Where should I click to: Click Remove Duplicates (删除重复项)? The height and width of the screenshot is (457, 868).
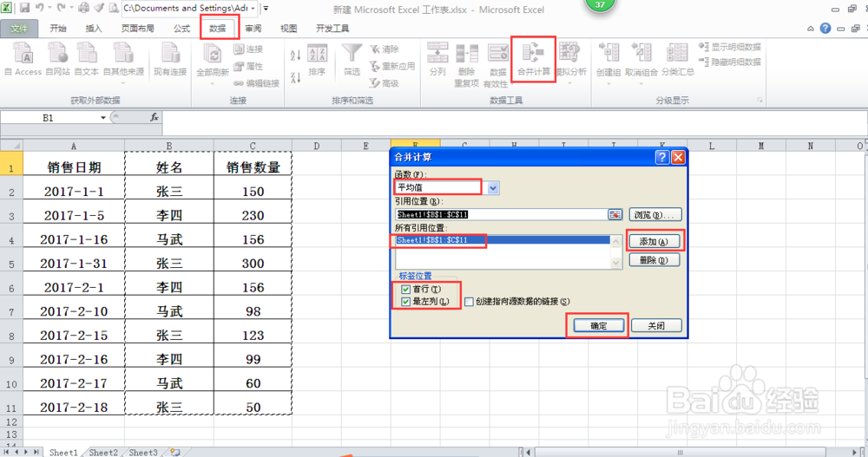tap(467, 65)
